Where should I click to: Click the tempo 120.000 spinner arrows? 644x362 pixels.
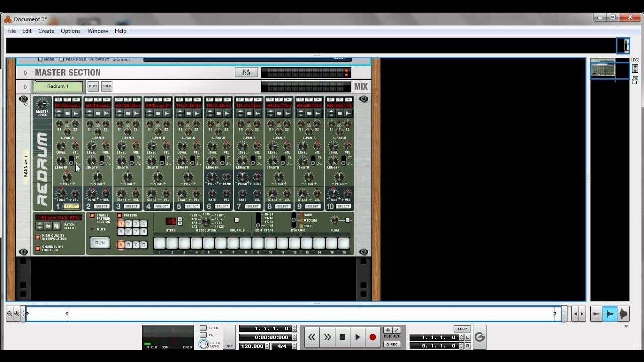[267, 346]
